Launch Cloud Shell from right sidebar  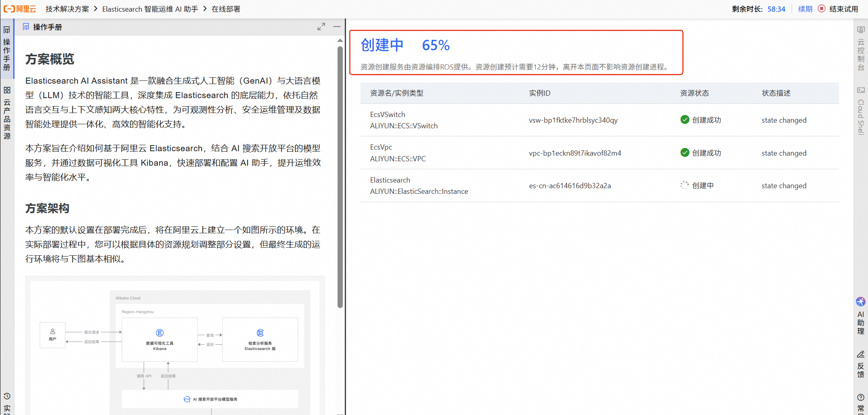coord(861,111)
